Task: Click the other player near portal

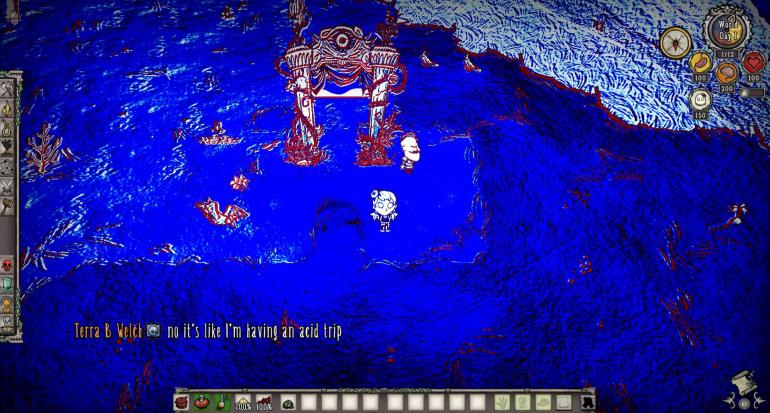Action: [x=409, y=153]
